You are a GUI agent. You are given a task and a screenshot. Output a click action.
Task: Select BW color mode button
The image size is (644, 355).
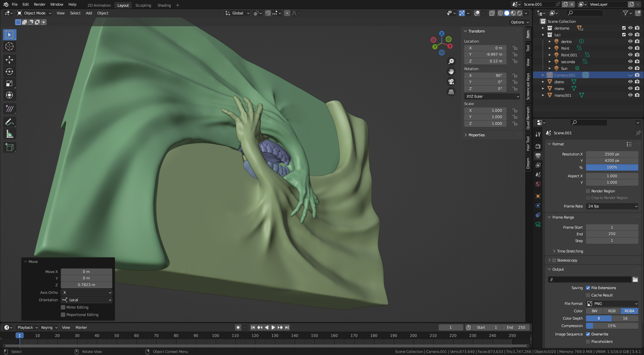tap(594, 311)
